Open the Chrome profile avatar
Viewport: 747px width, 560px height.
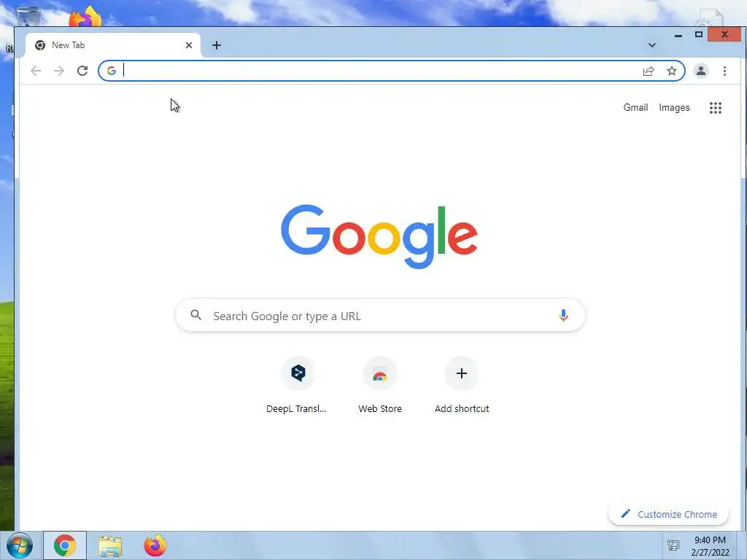(701, 71)
